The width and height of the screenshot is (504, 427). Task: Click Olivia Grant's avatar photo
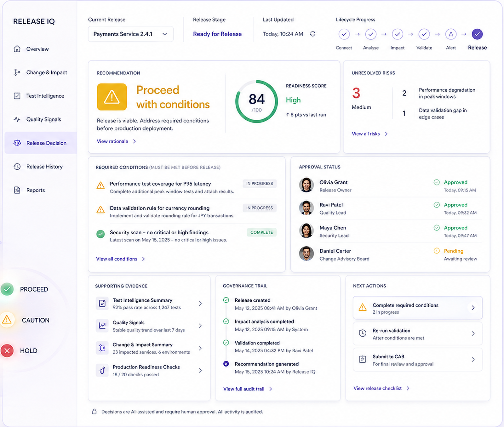[306, 185]
